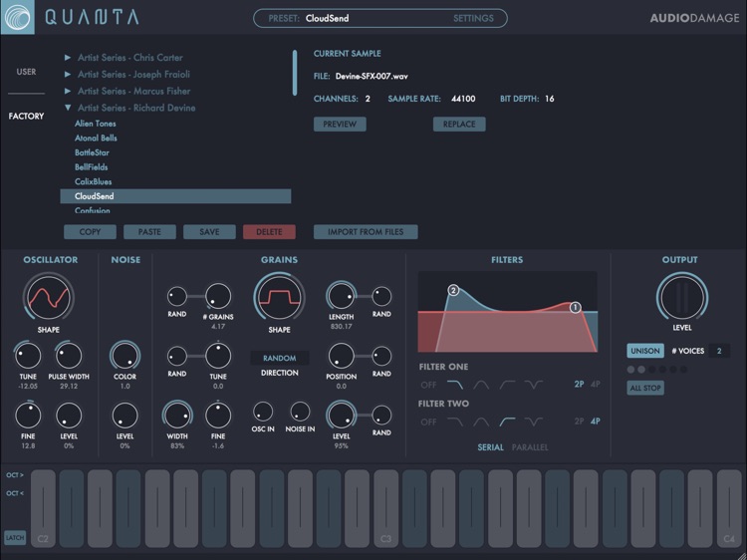Open SETTINGS
Image resolution: width=747 pixels, height=560 pixels.
(473, 18)
